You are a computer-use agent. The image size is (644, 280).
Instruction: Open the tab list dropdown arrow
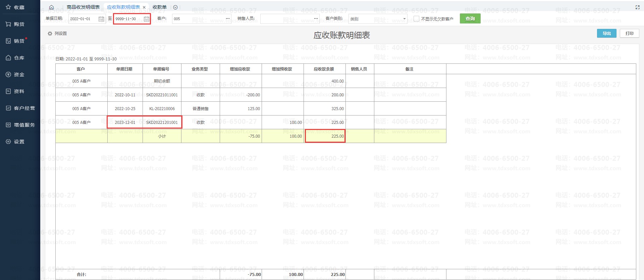tap(175, 7)
